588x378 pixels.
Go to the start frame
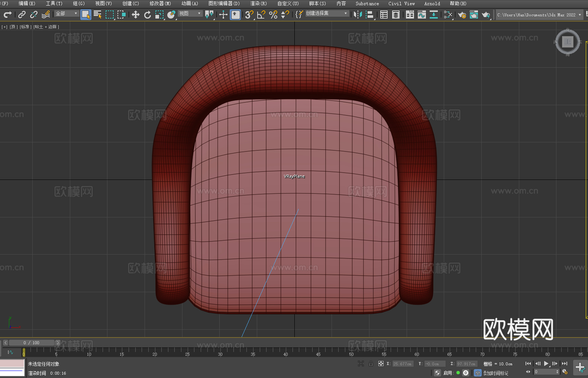click(528, 364)
